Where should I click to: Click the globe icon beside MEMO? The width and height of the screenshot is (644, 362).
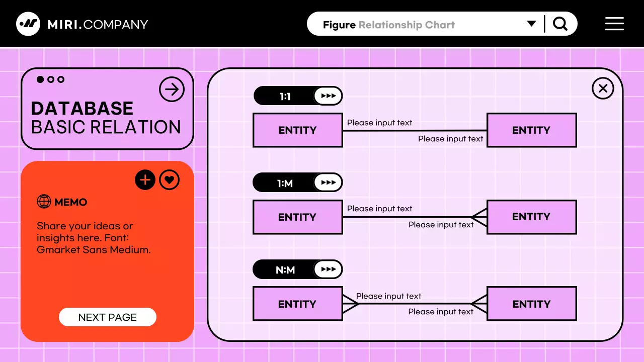[44, 202]
